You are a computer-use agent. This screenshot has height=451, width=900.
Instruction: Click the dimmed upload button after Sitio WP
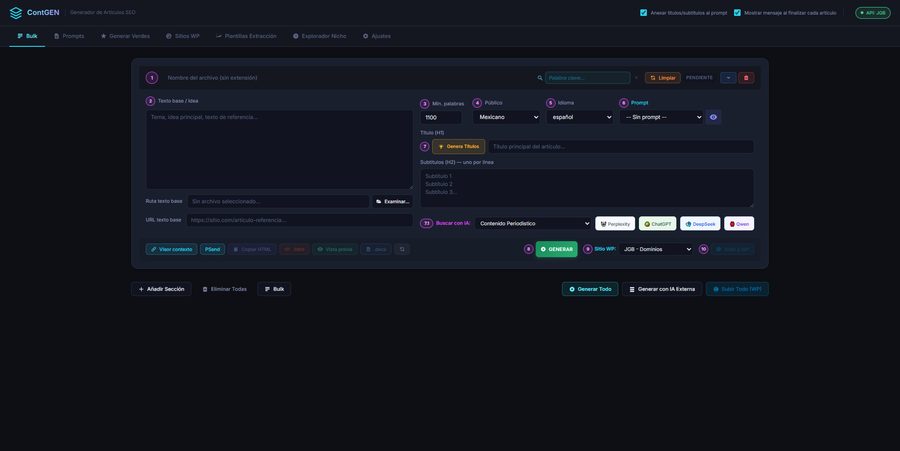click(x=732, y=249)
